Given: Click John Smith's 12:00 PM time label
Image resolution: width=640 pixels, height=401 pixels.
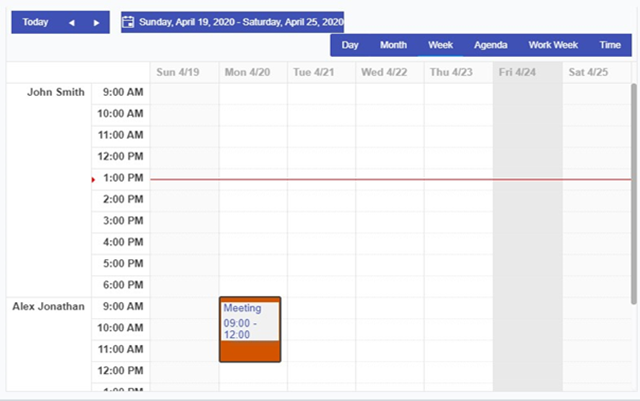Looking at the screenshot, I should click(x=120, y=156).
